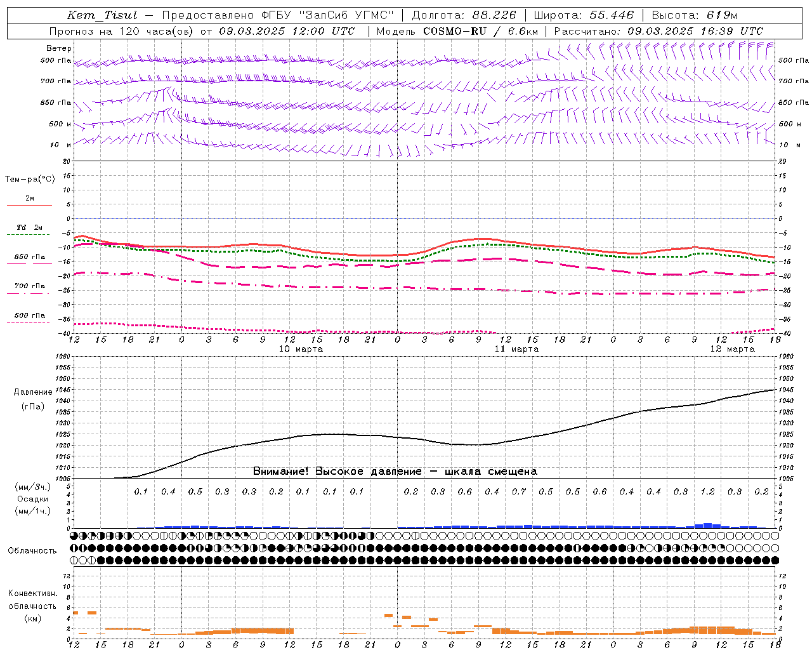Click the Давление pressure panel label
Viewport: 812px width, 650px height.
(x=33, y=392)
